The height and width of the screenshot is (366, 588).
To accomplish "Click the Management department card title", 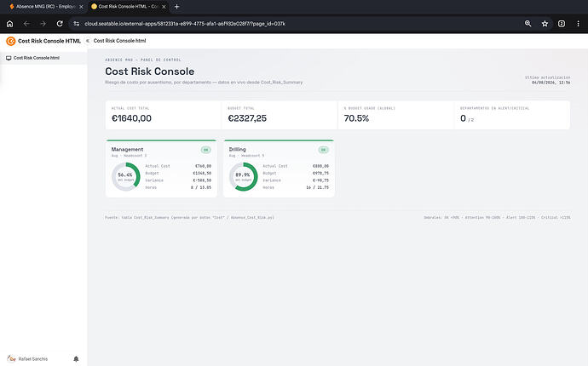I will click(x=127, y=149).
